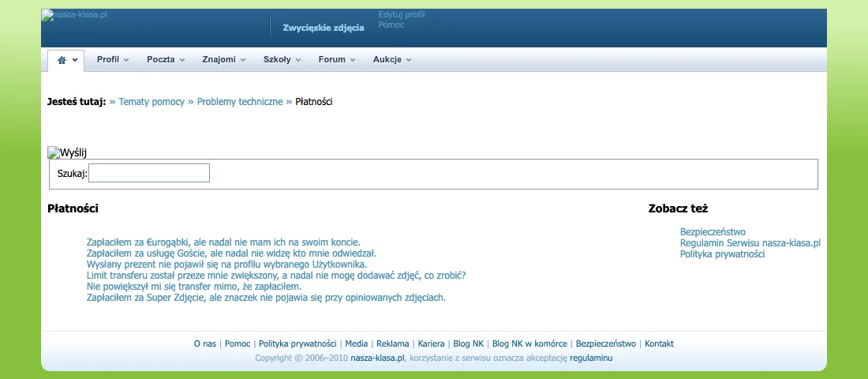Screen dimensions: 868x379
Task: Open the Szkoły menu
Action: 277,59
